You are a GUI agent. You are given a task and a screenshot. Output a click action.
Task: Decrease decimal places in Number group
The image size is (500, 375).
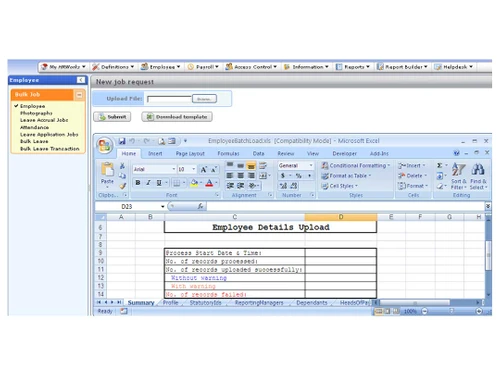pyautogui.click(x=294, y=186)
